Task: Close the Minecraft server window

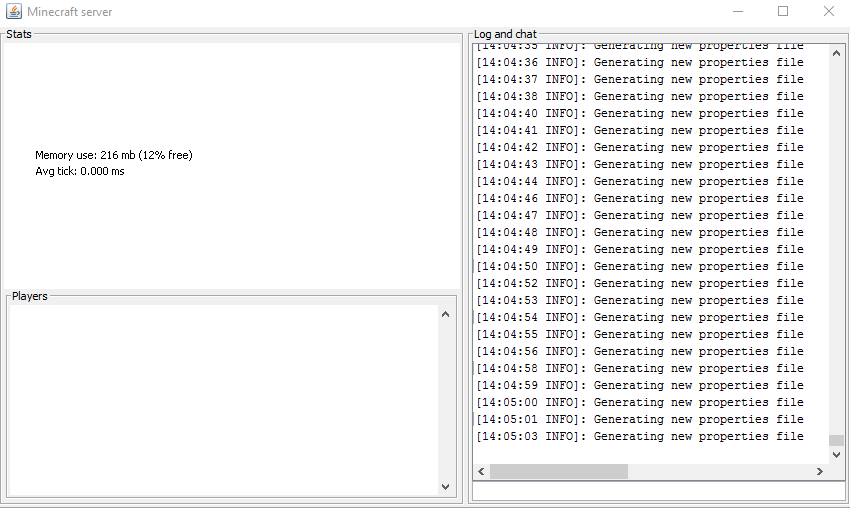Action: [828, 11]
